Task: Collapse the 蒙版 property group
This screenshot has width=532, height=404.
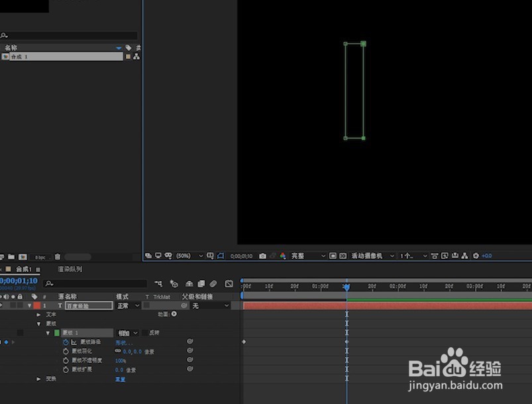Action: click(38, 324)
